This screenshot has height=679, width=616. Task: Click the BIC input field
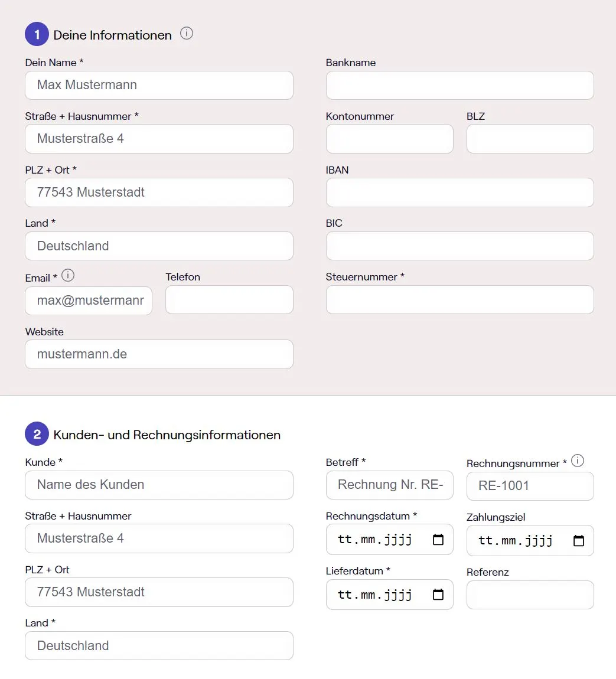459,246
